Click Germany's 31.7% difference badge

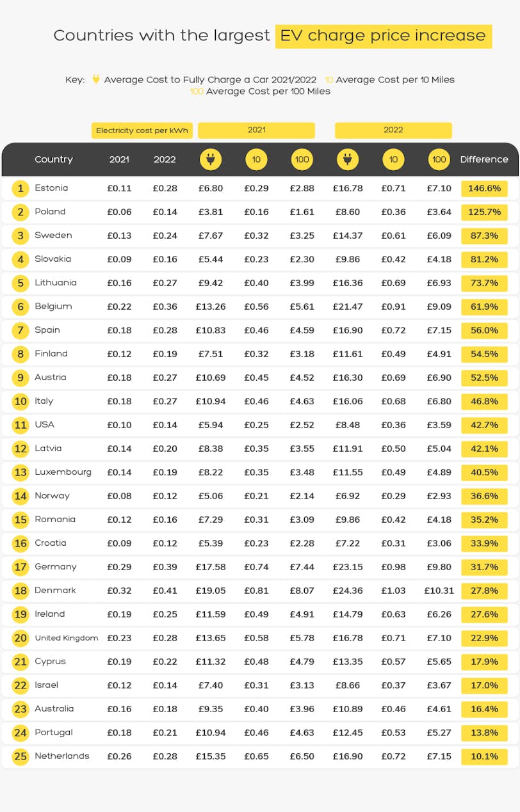point(484,567)
